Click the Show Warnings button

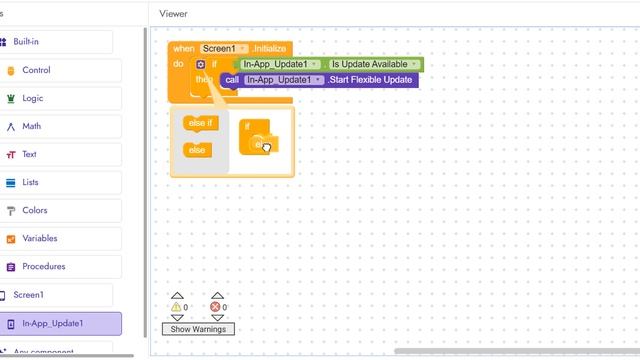click(198, 329)
